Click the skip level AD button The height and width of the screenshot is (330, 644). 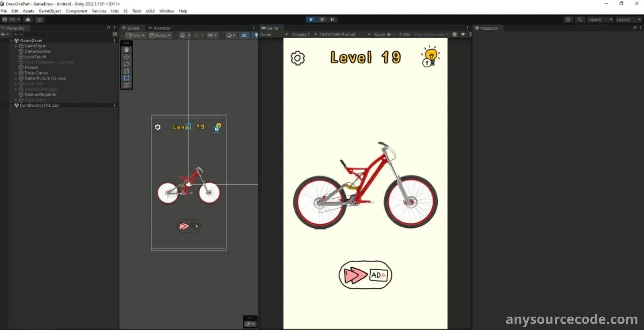tap(365, 275)
